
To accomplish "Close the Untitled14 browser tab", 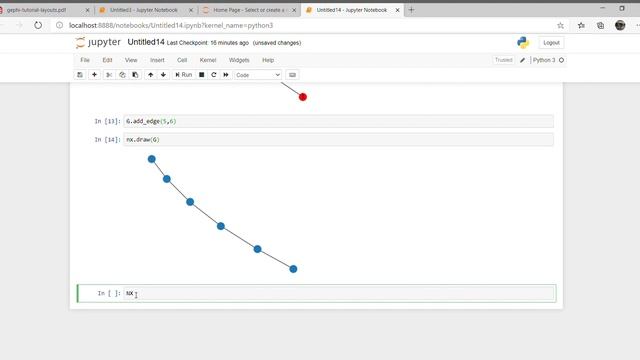I will 398,10.
